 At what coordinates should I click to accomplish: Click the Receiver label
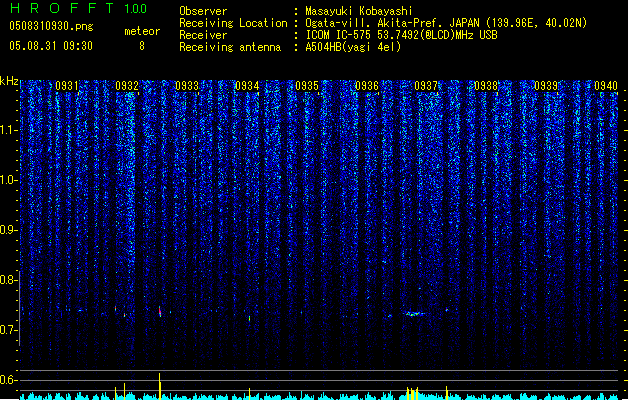click(x=203, y=35)
